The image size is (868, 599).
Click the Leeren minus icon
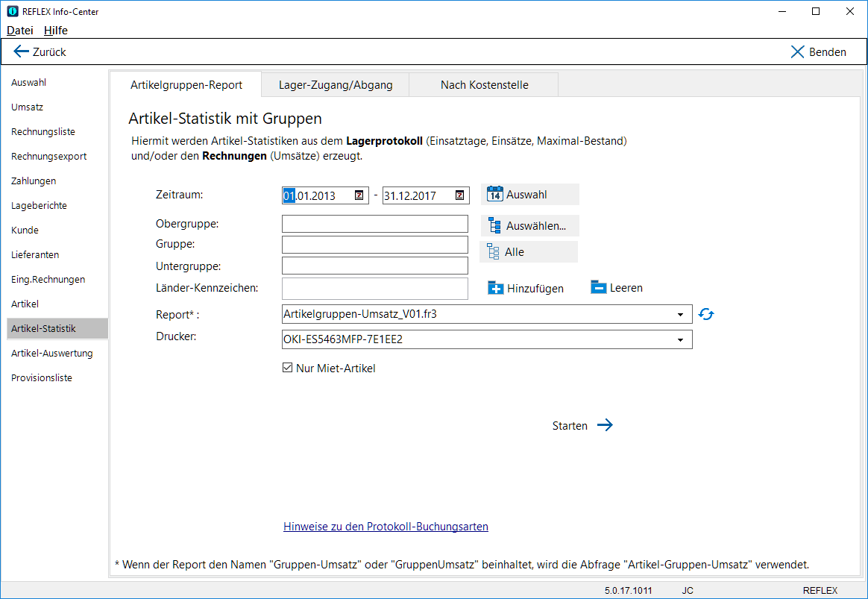(x=598, y=287)
